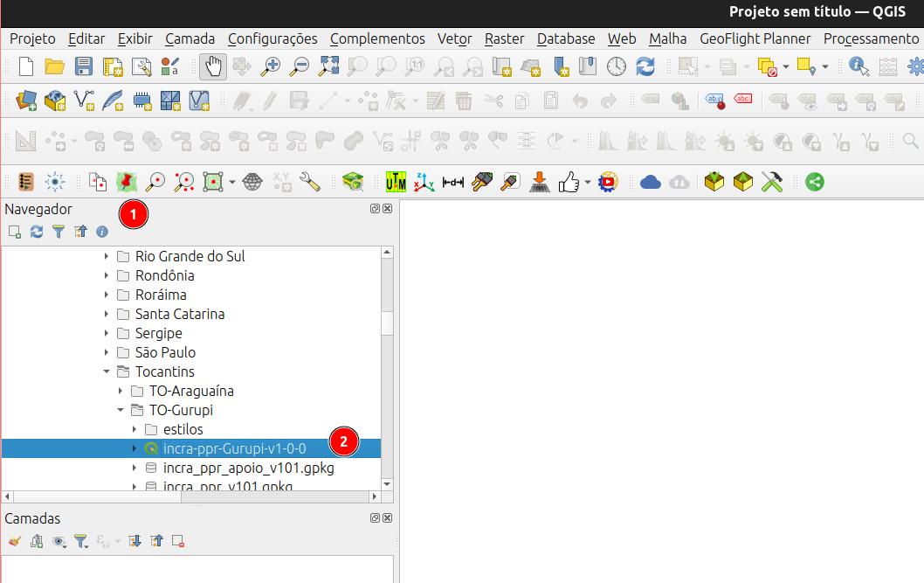Select the Pan Map hand tool

(213, 66)
